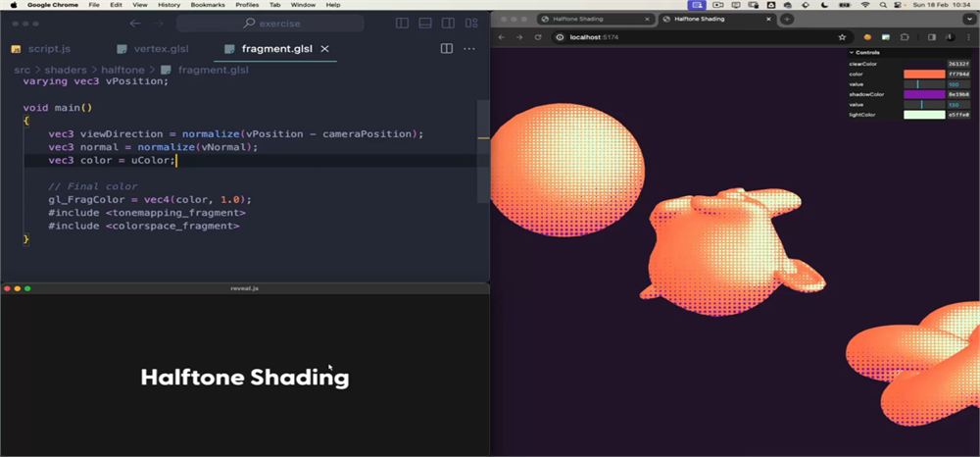Open the color swatch in Controls
The width and height of the screenshot is (980, 457).
924,74
